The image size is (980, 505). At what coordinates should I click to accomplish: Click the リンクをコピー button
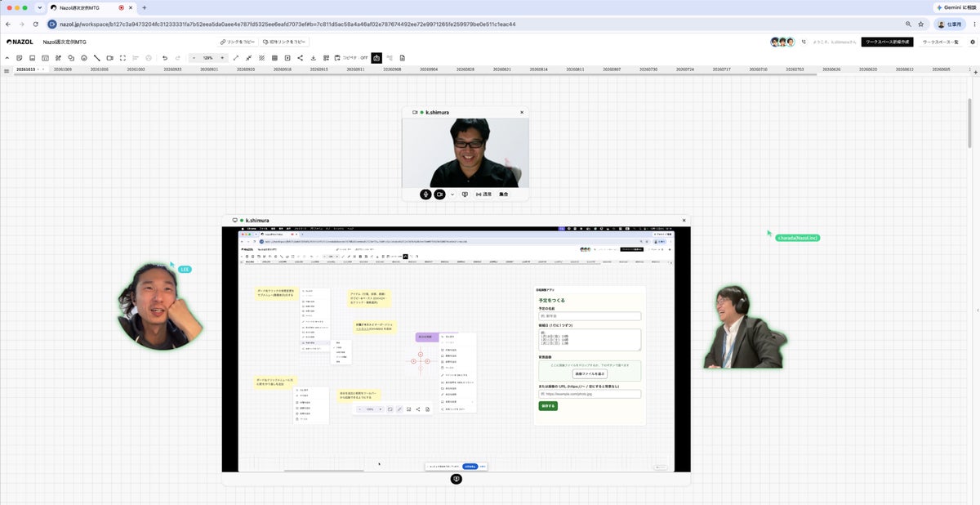coord(238,42)
